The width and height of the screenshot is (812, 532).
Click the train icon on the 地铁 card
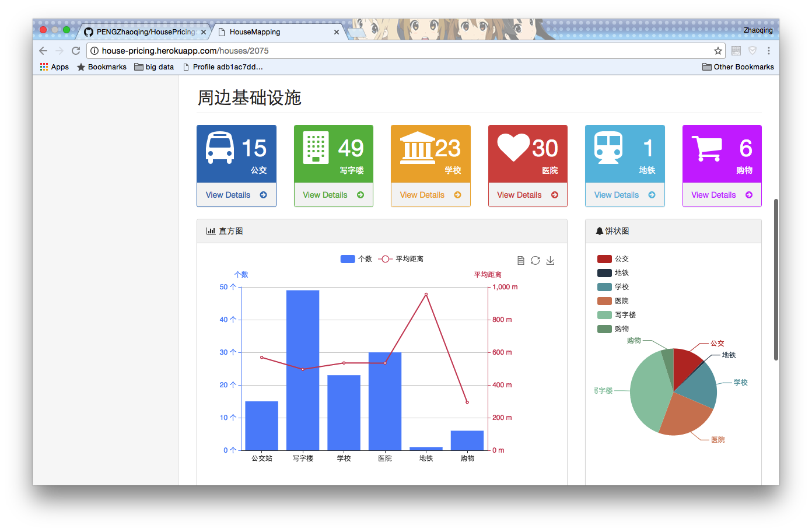607,147
